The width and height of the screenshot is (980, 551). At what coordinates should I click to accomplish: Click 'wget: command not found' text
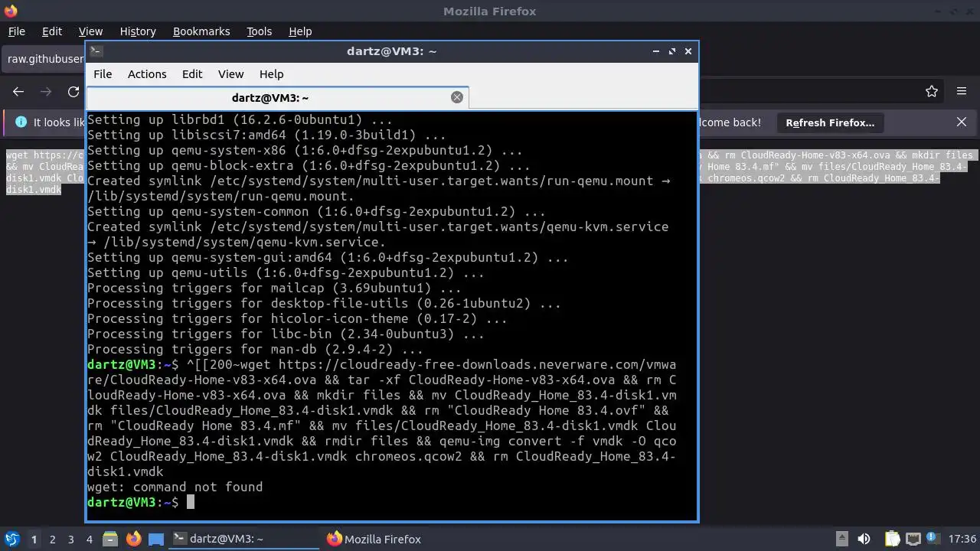175,487
